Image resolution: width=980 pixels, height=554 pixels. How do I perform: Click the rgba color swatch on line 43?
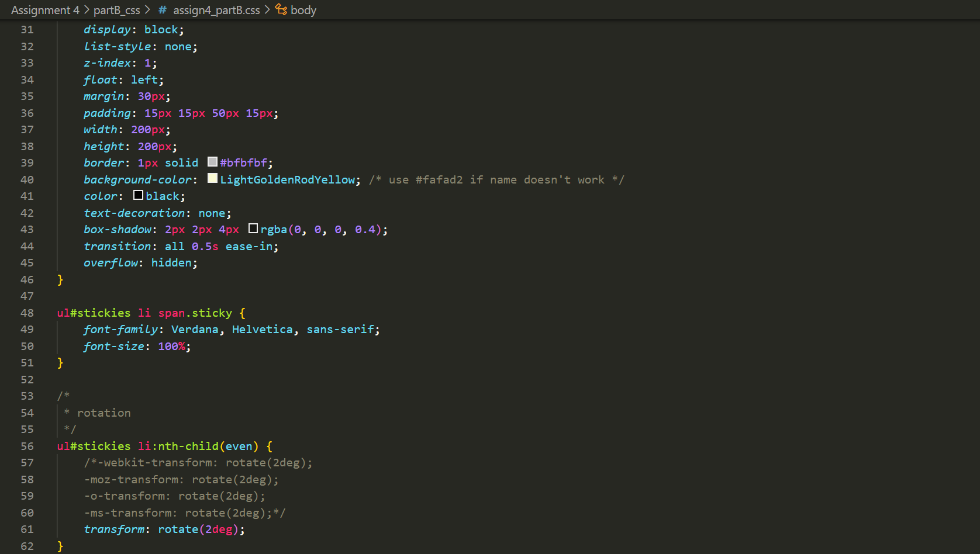tap(253, 228)
